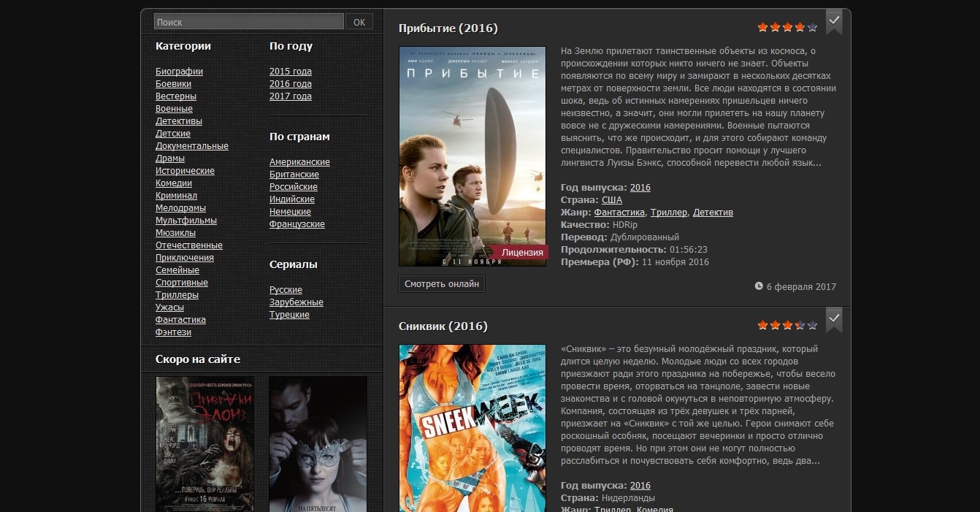The width and height of the screenshot is (980, 512).
Task: Open the Фантастика category in the sidebar
Action: tap(180, 319)
